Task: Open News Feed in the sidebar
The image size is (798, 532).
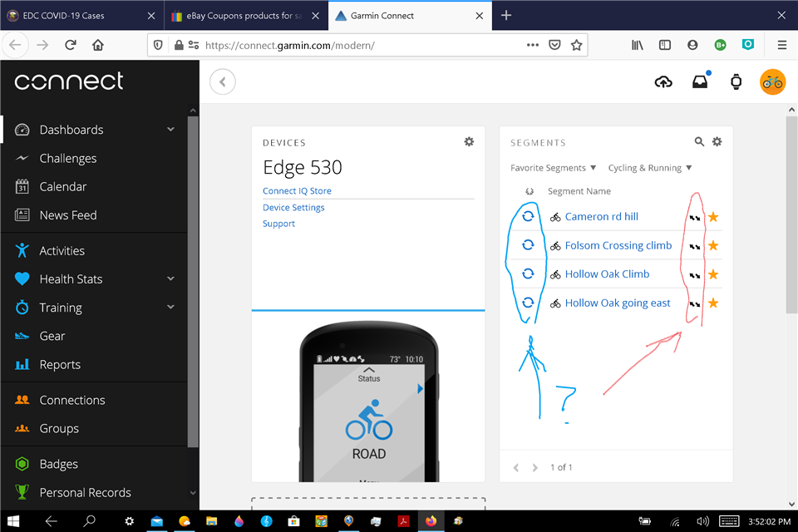Action: pyautogui.click(x=67, y=215)
